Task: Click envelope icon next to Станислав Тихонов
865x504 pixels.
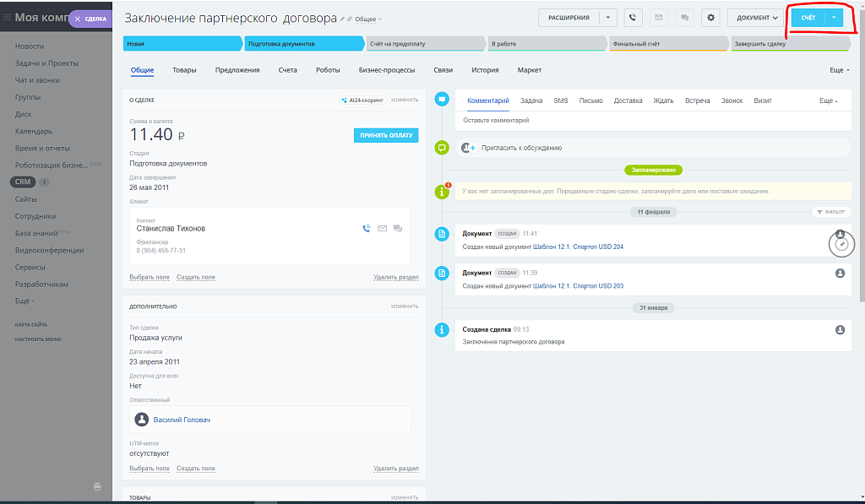Action: click(382, 228)
